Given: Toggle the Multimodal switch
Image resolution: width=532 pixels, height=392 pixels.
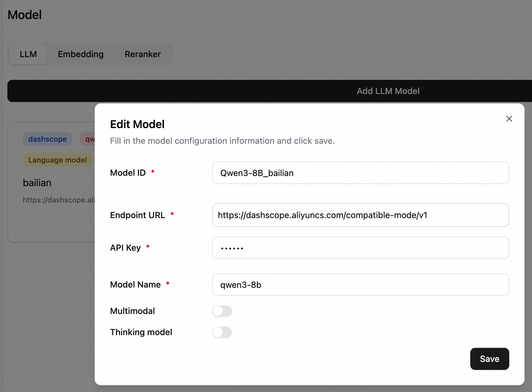Looking at the screenshot, I should pyautogui.click(x=222, y=311).
